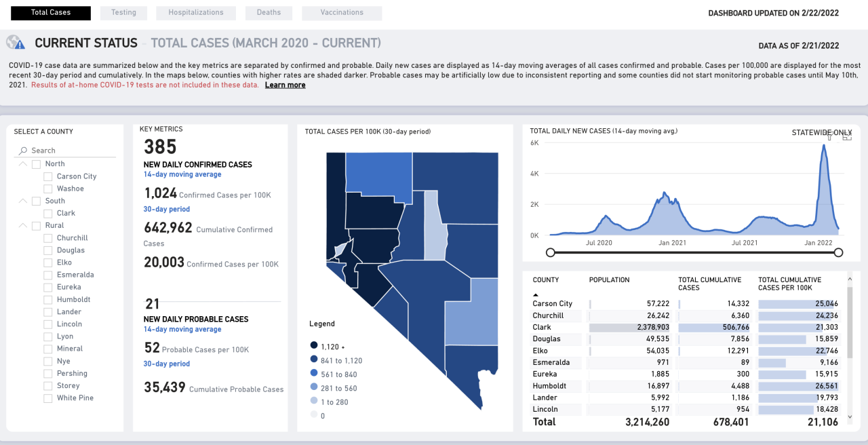
Task: Open the Vaccinations tab
Action: click(342, 13)
